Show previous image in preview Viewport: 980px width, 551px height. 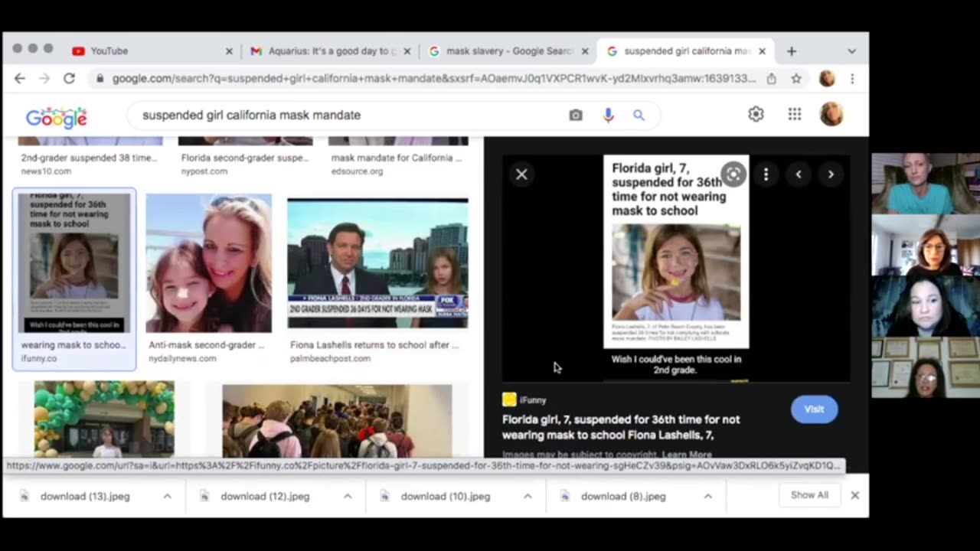click(799, 174)
